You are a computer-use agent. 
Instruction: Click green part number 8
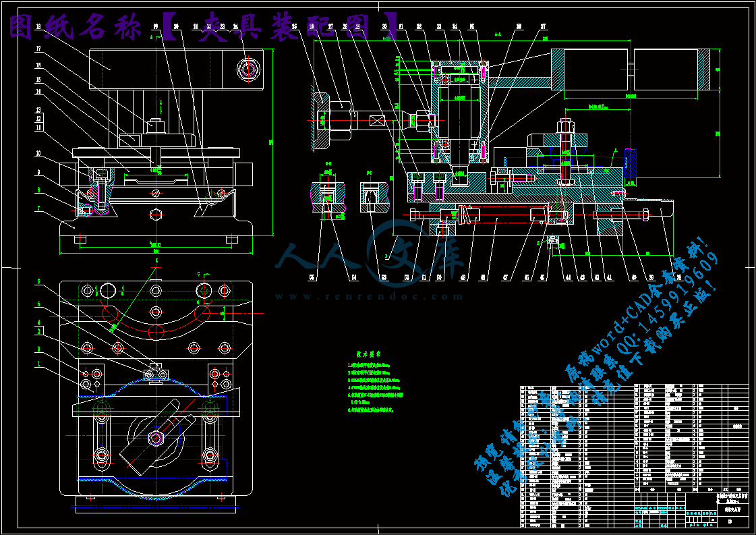click(x=39, y=190)
